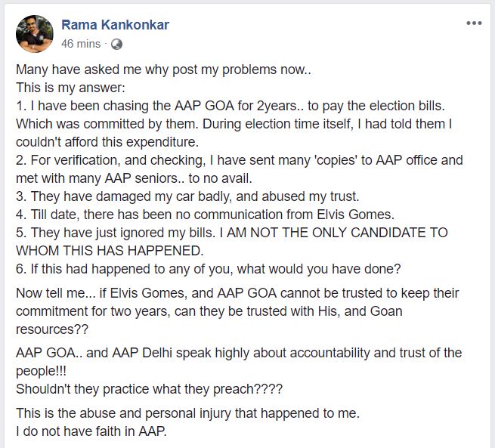The height and width of the screenshot is (448, 495).
Task: Click point 6 'If this had happened to any'
Action: [209, 269]
